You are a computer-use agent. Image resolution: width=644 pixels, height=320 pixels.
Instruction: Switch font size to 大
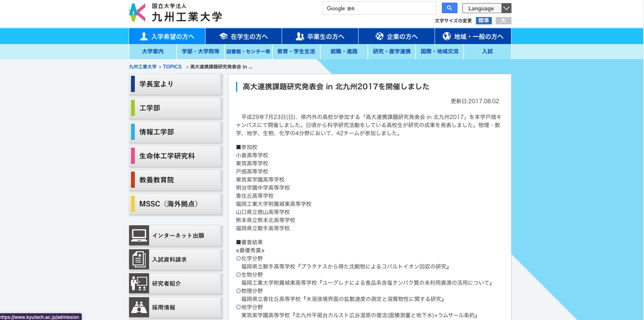pyautogui.click(x=503, y=20)
